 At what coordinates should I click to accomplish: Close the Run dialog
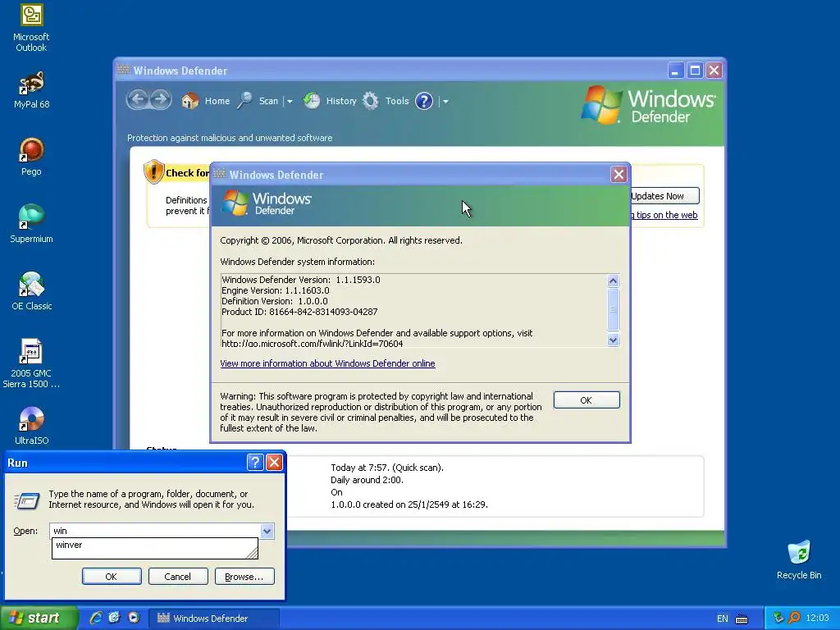274,462
